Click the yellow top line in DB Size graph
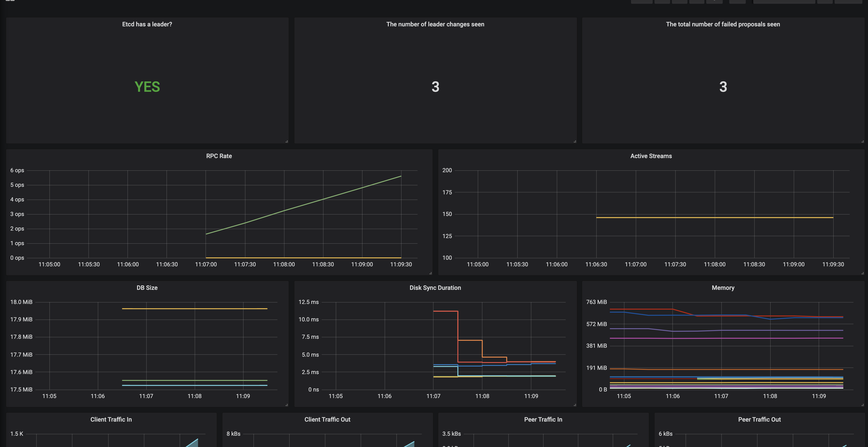 point(195,308)
